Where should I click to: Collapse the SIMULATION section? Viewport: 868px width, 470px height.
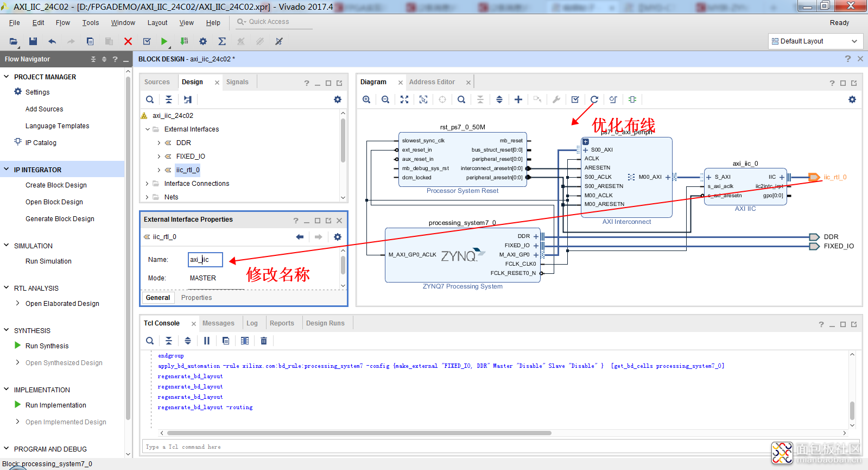(7, 246)
